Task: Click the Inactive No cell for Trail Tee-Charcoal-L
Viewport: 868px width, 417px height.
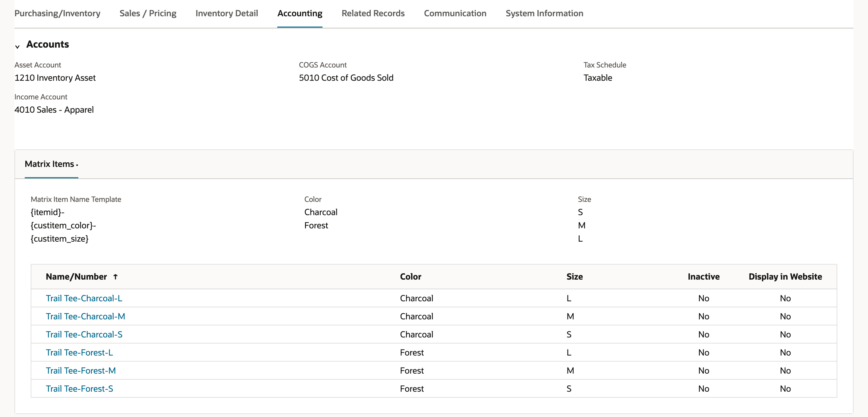Action: click(703, 298)
